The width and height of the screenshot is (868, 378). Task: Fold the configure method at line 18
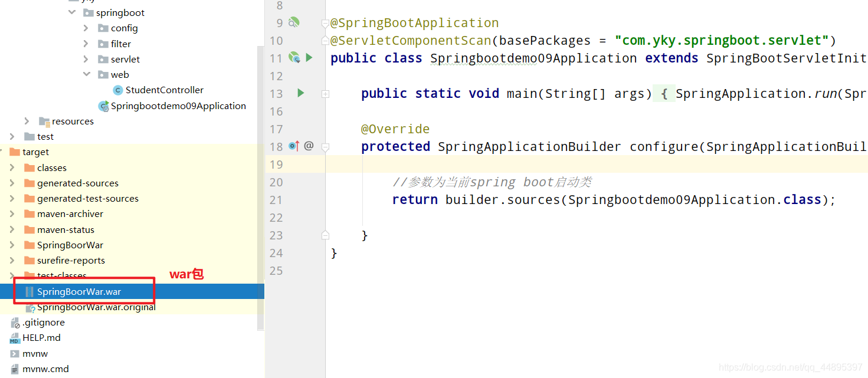tap(325, 147)
